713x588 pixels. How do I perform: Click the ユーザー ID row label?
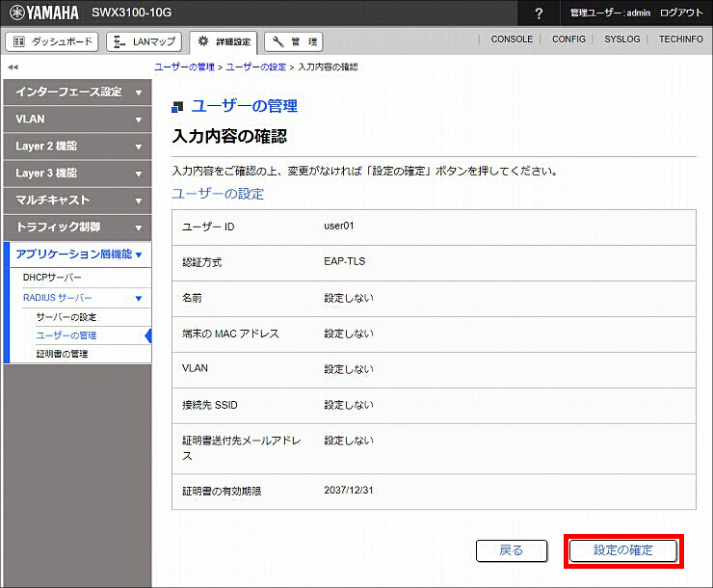tap(208, 227)
